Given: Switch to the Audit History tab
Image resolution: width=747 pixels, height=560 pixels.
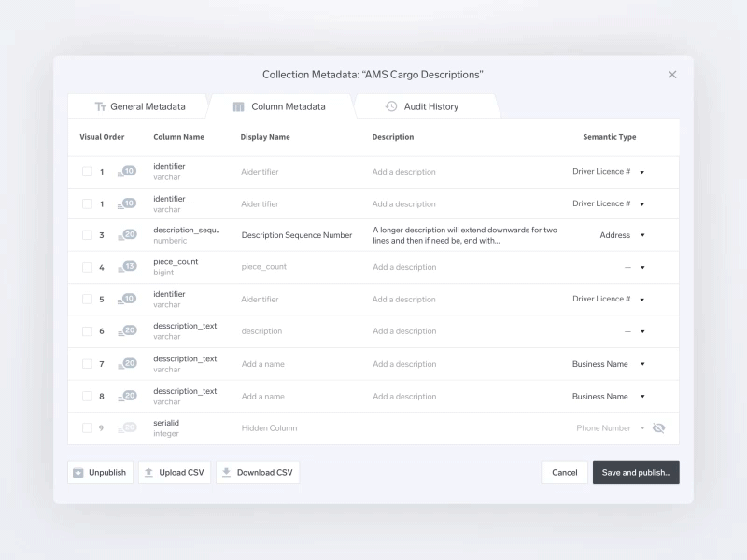Looking at the screenshot, I should tap(430, 106).
